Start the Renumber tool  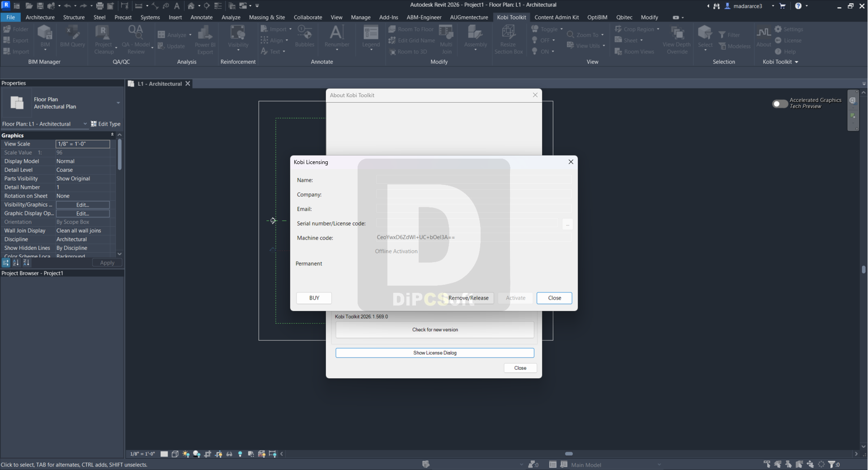point(337,37)
